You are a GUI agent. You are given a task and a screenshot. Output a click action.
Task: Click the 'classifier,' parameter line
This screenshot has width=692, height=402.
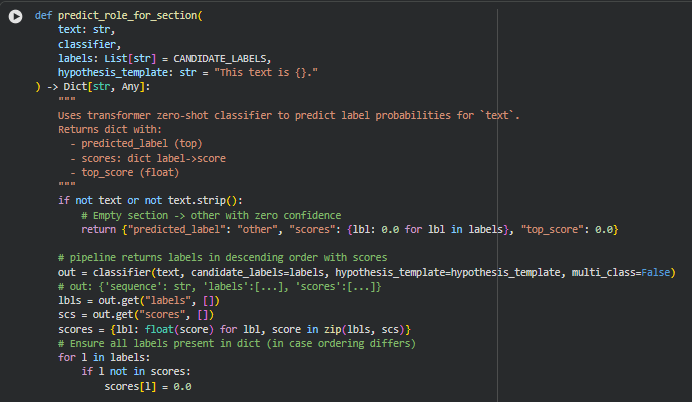pos(88,46)
